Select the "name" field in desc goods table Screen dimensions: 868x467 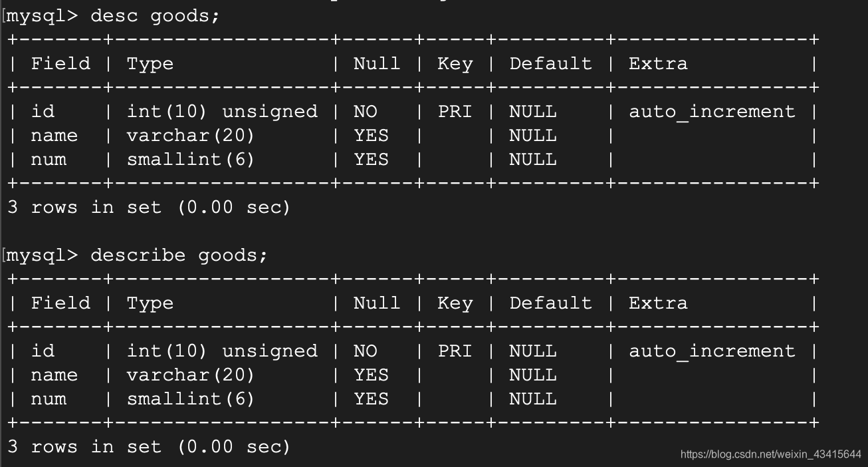pos(54,135)
